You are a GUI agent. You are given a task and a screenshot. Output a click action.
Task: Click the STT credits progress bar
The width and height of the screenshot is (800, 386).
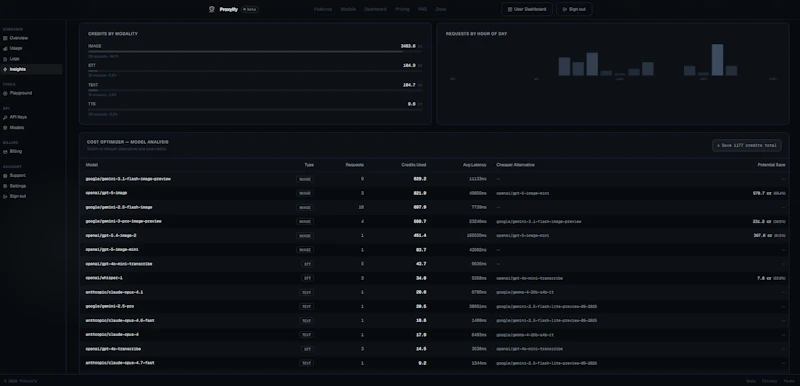[x=255, y=71]
